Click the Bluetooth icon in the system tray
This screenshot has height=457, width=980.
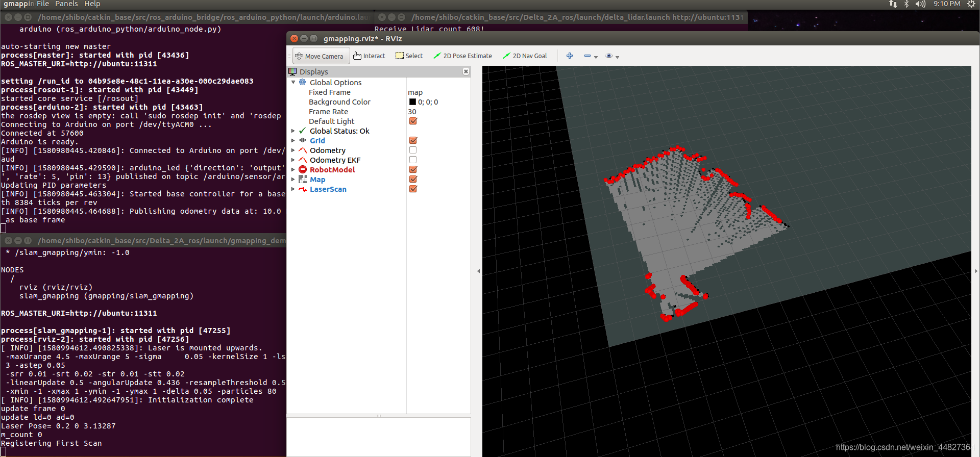[906, 4]
